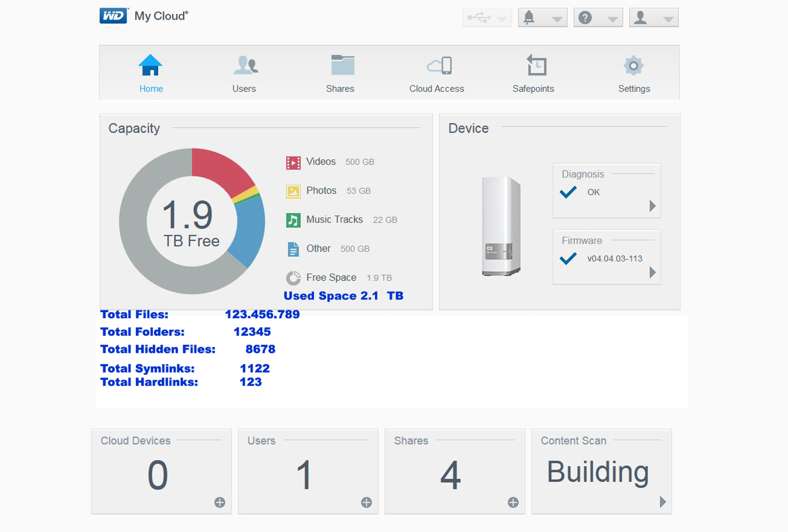788x532 pixels.
Task: Expand the Content Scan details arrow
Action: [663, 502]
